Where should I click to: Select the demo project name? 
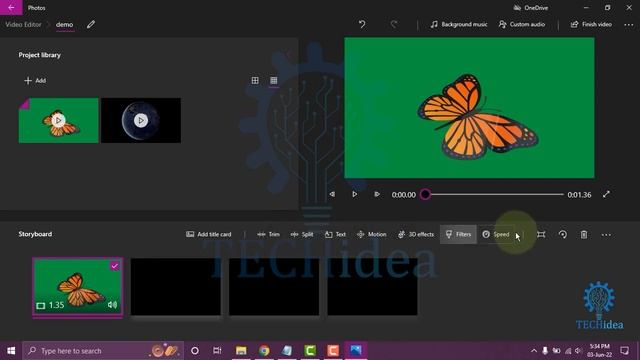(64, 24)
